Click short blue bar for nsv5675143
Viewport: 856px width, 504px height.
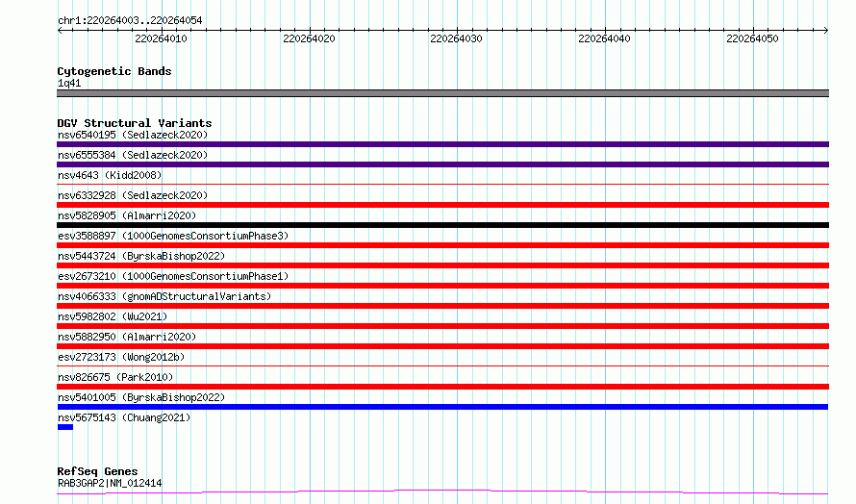point(65,427)
